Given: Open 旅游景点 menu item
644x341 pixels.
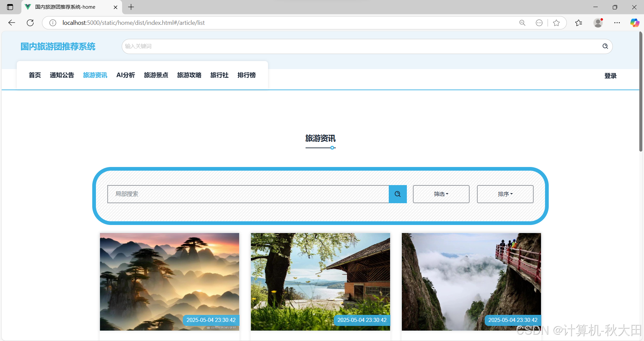Looking at the screenshot, I should tap(156, 75).
